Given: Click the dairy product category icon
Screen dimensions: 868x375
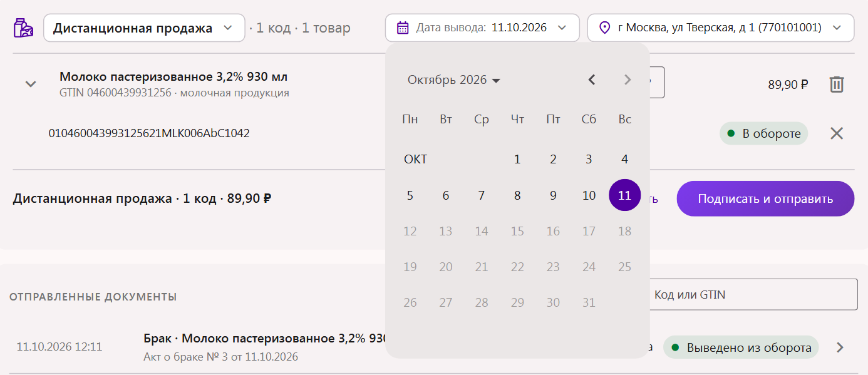Looking at the screenshot, I should click(24, 28).
